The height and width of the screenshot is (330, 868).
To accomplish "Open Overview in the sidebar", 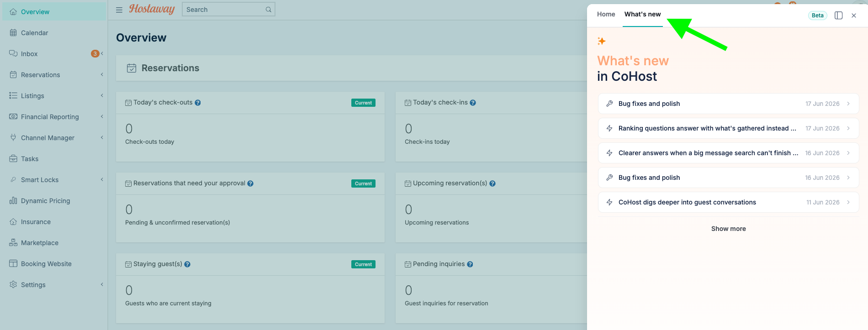I will [54, 12].
